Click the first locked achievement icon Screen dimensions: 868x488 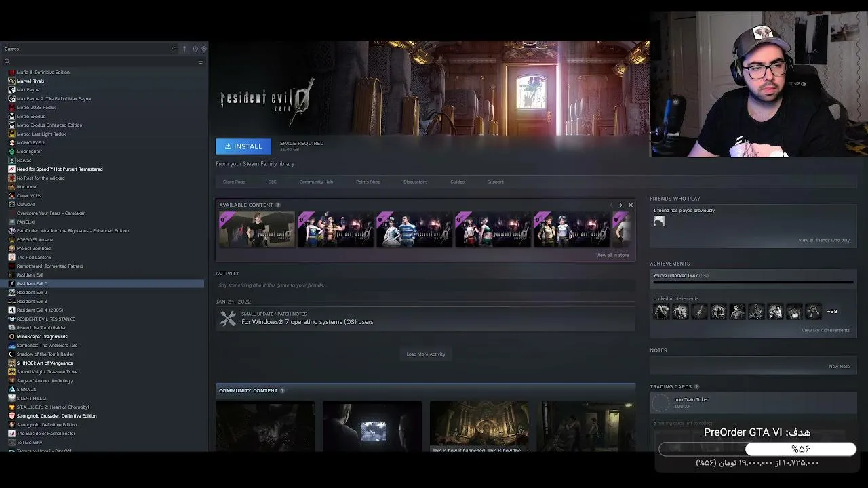click(x=661, y=311)
